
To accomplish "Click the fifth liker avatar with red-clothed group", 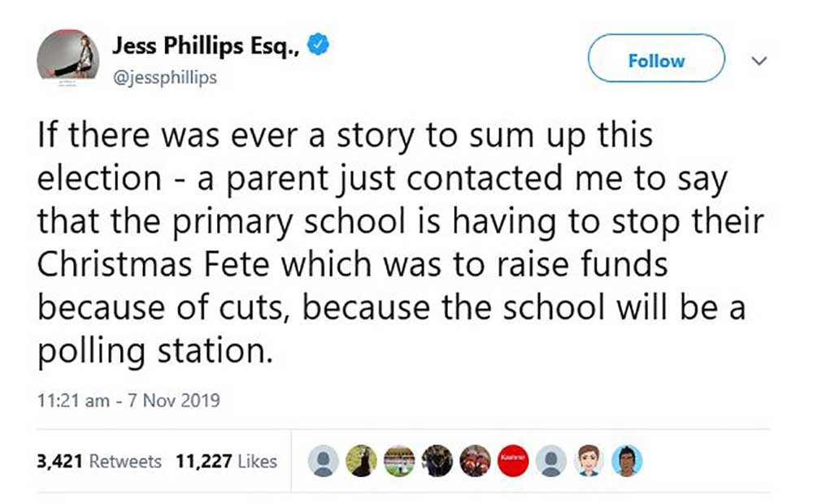I will [476, 461].
